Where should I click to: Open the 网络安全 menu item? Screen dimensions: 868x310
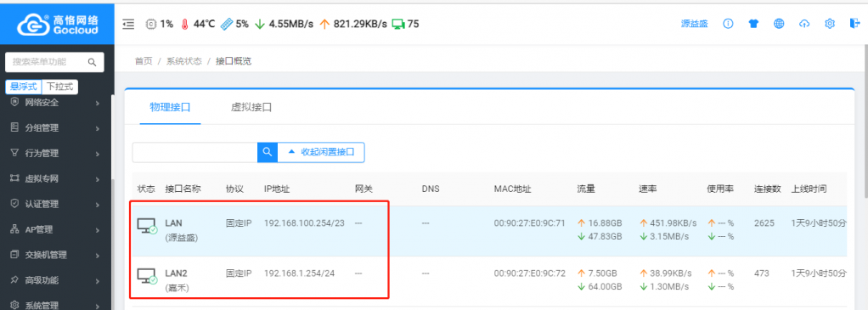(x=55, y=103)
